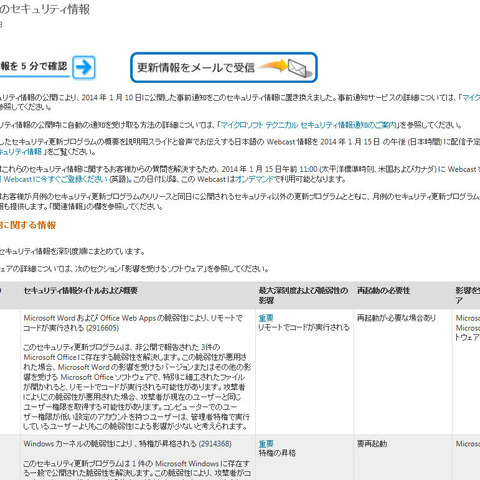This screenshot has height=480, width=480.
Task: Click the Windows カーネルの脆弱性 title (2914368)
Action: tap(127, 444)
